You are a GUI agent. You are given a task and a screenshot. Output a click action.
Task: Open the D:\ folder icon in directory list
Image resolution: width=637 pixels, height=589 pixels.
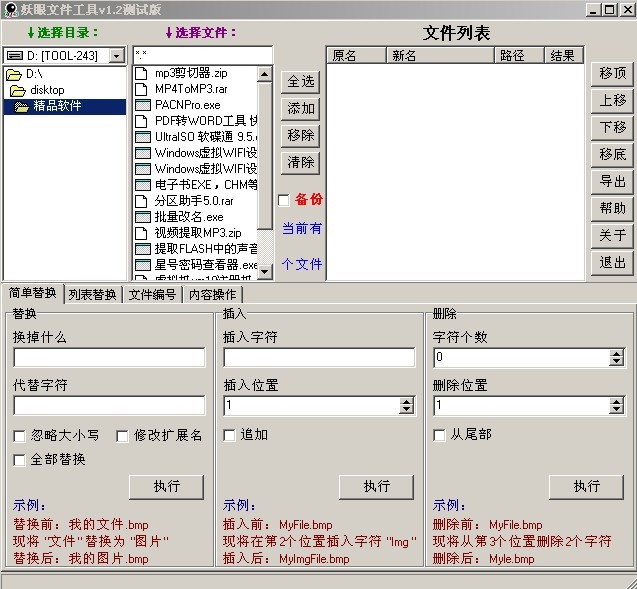click(x=14, y=75)
